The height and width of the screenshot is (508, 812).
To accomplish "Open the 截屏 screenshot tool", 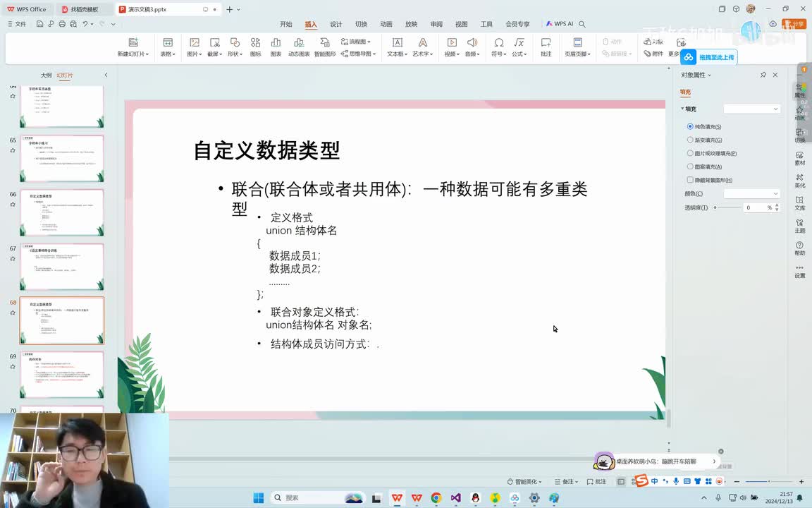I will [214, 47].
